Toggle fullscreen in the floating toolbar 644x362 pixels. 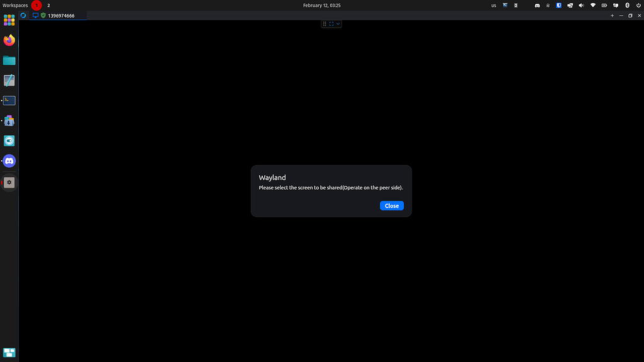pos(331,24)
